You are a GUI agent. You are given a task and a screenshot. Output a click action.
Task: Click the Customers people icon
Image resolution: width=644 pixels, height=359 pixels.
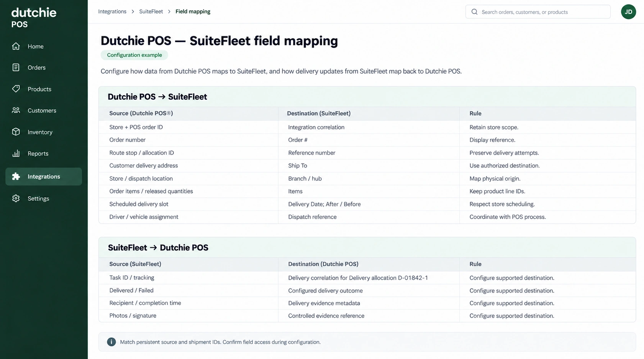[x=16, y=110]
